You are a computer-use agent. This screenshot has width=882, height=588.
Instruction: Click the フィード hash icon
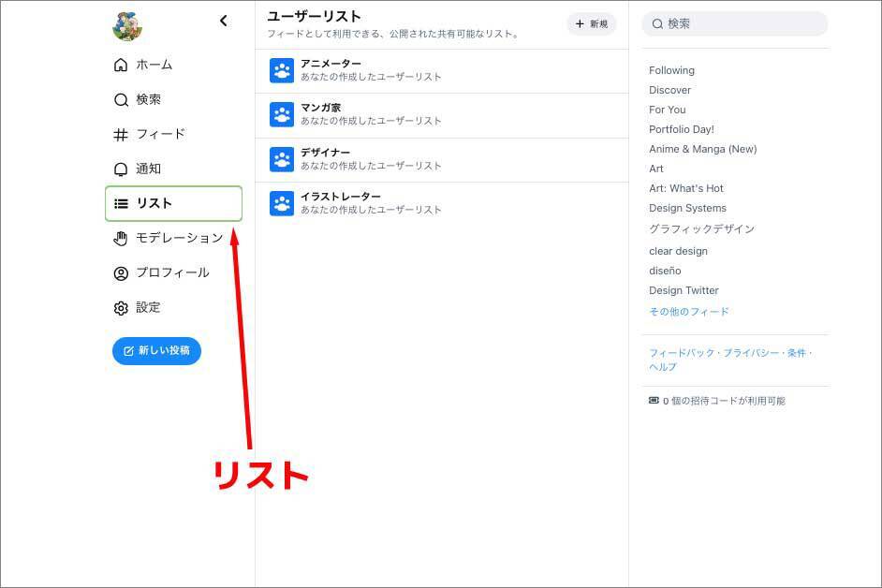121,135
